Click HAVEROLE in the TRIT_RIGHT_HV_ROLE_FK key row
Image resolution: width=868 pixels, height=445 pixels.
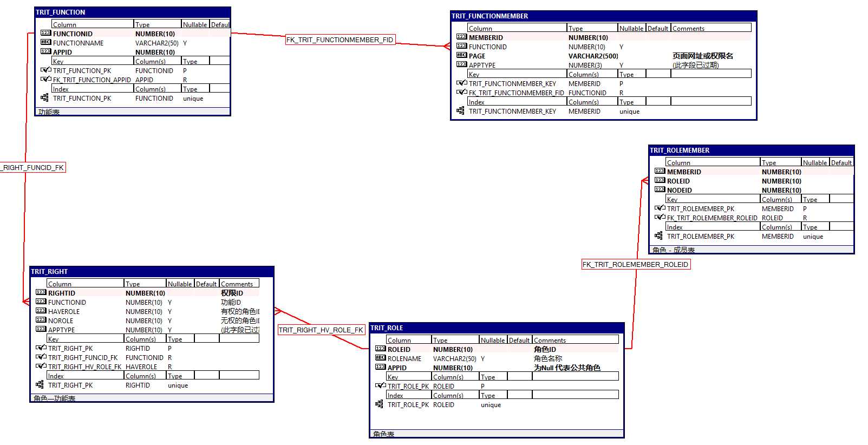[141, 367]
